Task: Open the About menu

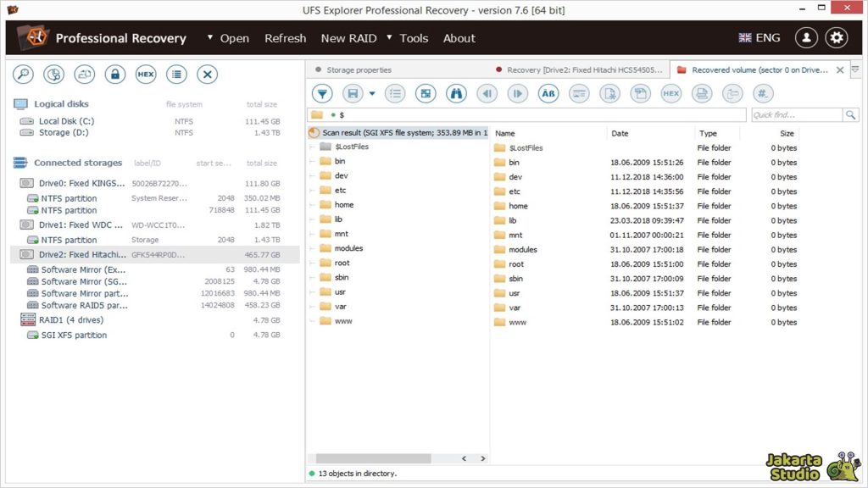Action: [459, 38]
